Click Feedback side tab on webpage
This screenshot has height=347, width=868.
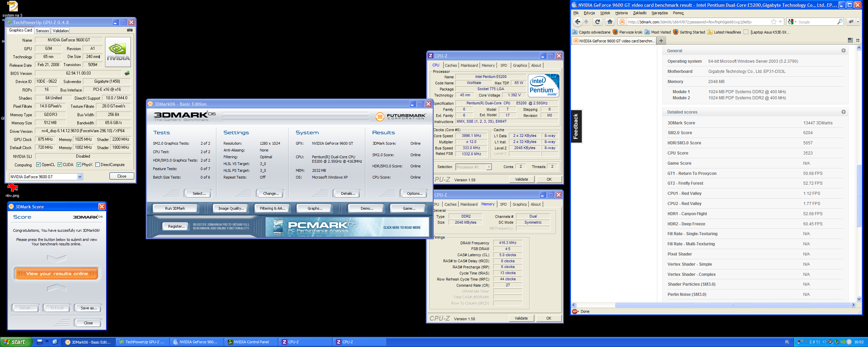pos(576,126)
